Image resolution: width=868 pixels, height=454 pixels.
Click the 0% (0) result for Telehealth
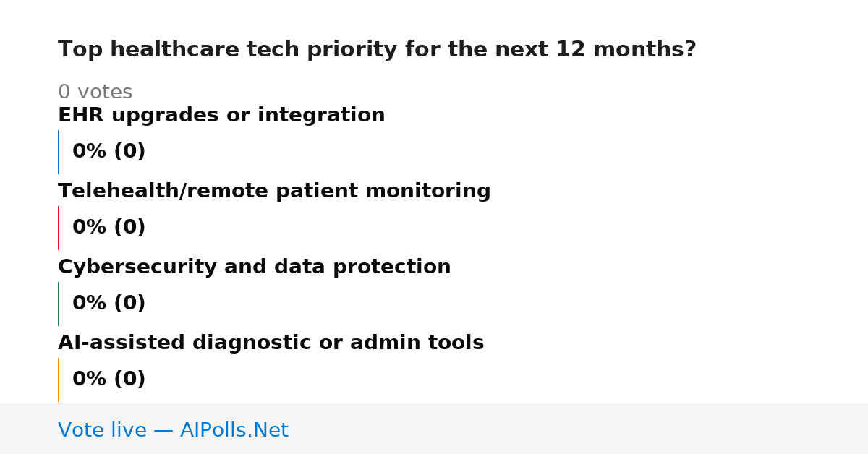109,228
